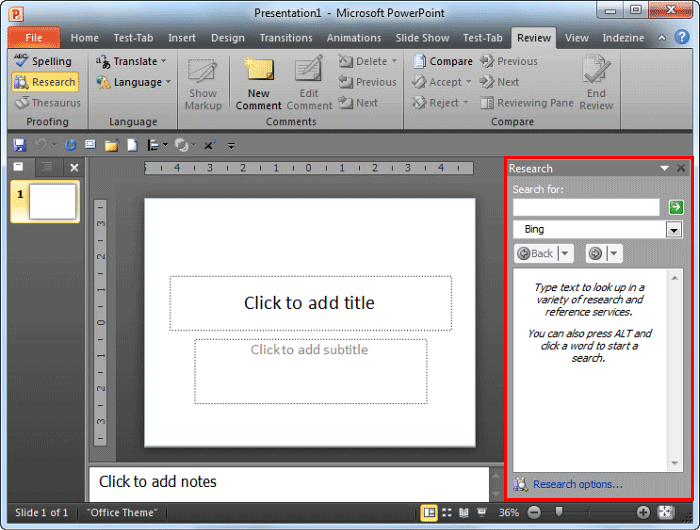Switch to the Insert tab
The width and height of the screenshot is (700, 530).
(x=182, y=38)
